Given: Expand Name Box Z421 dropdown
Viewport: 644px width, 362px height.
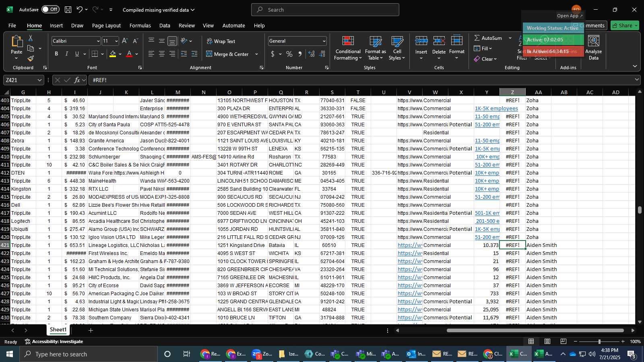Looking at the screenshot, I should (x=39, y=80).
